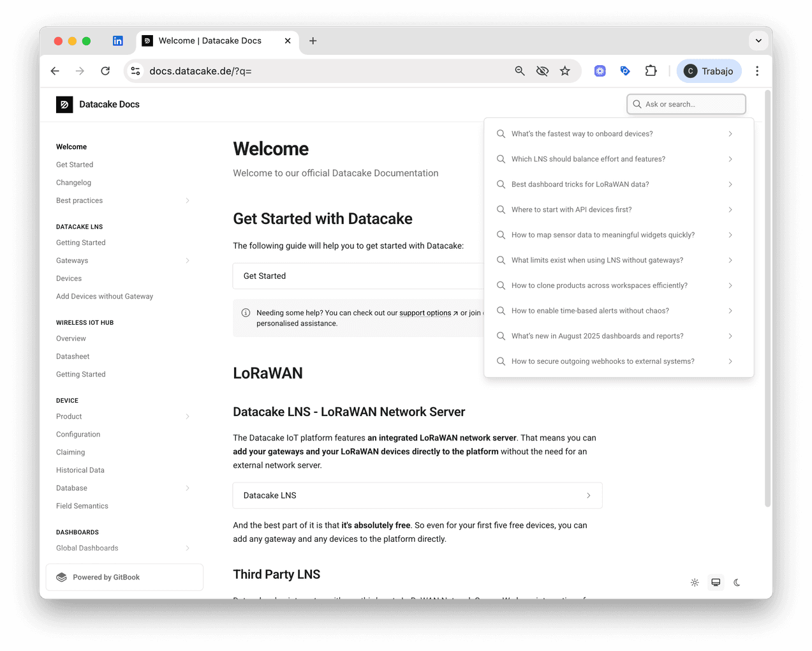Click the blue tag extension icon

(625, 71)
